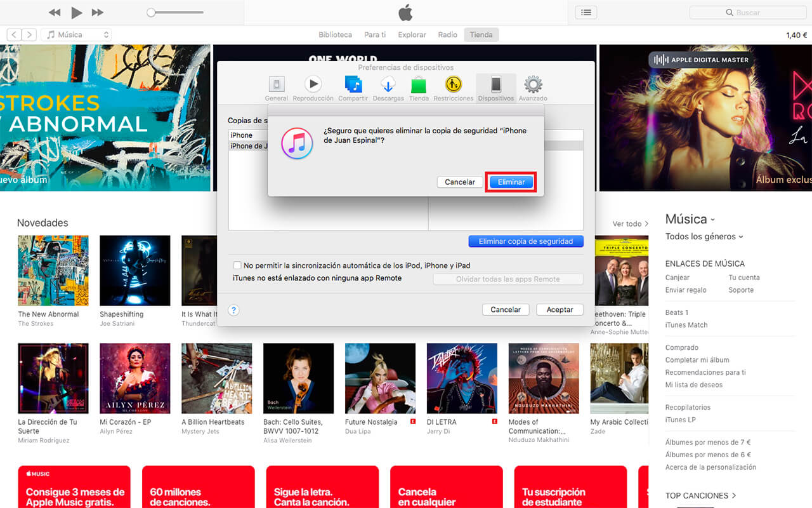This screenshot has height=508, width=812.
Task: Click the 1,40 € account balance
Action: point(797,36)
